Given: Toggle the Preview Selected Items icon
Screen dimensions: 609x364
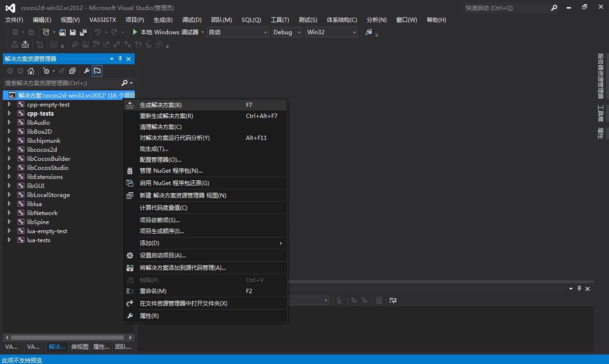Looking at the screenshot, I should click(97, 71).
